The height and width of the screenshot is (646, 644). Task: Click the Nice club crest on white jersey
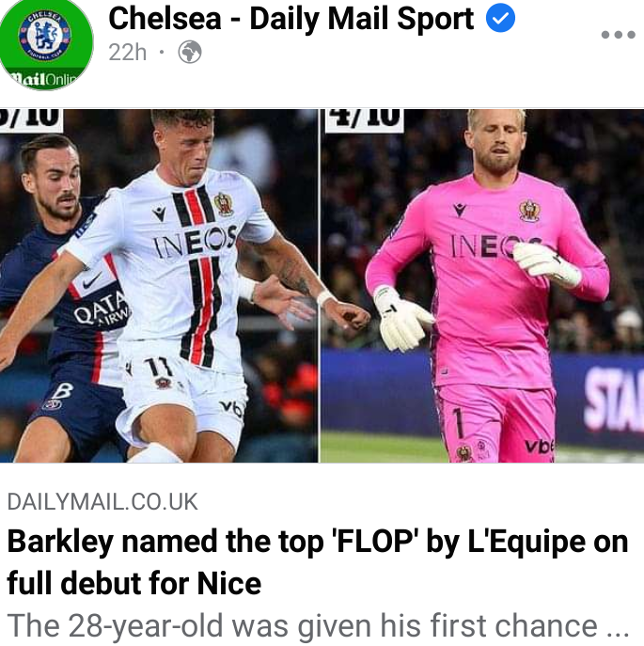pos(224,204)
